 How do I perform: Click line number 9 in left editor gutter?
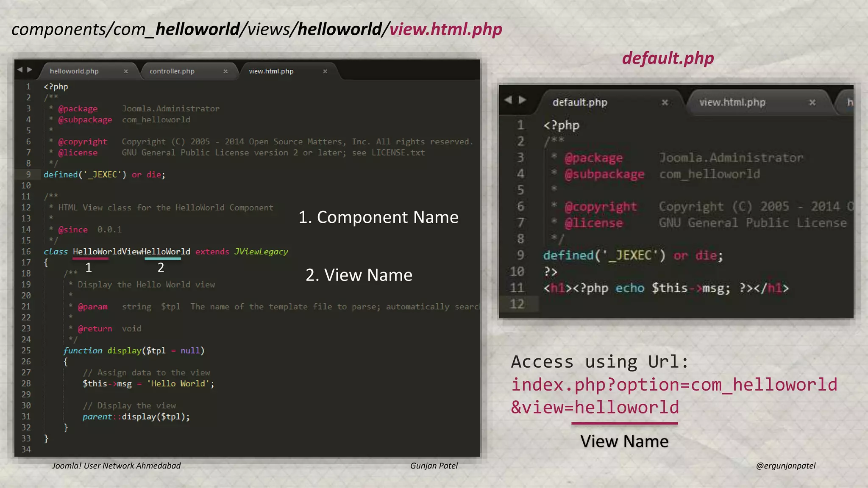pyautogui.click(x=28, y=174)
